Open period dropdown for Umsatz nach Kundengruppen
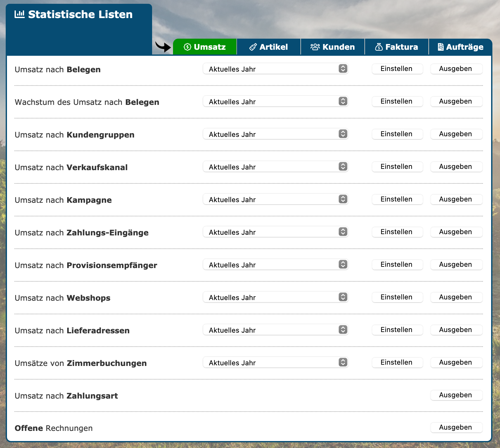 pos(275,134)
